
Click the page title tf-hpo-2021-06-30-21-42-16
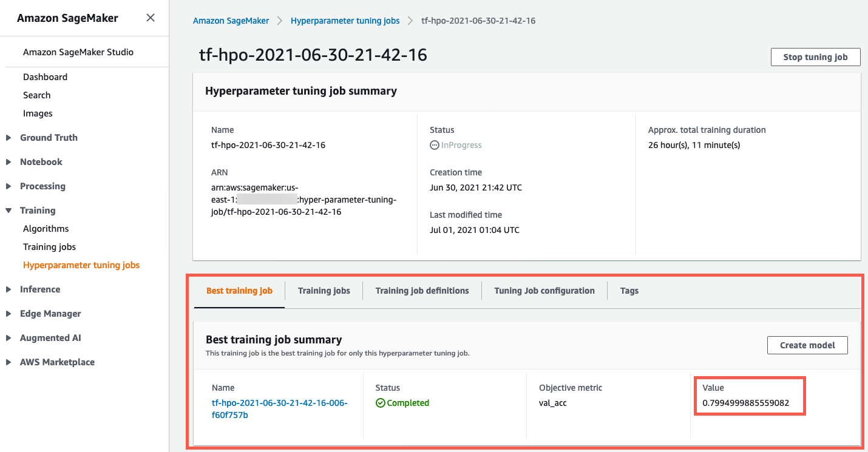click(313, 55)
